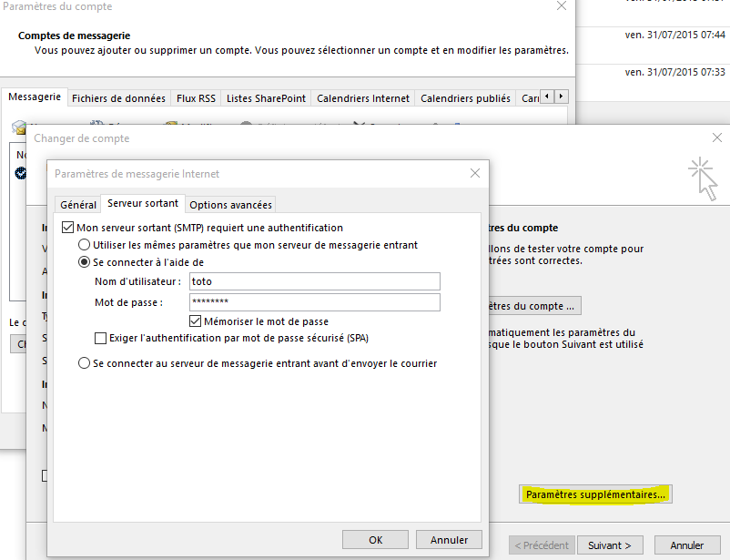Close the Paramètres de messagerie Internet dialog
This screenshot has width=730, height=560.
point(475,173)
